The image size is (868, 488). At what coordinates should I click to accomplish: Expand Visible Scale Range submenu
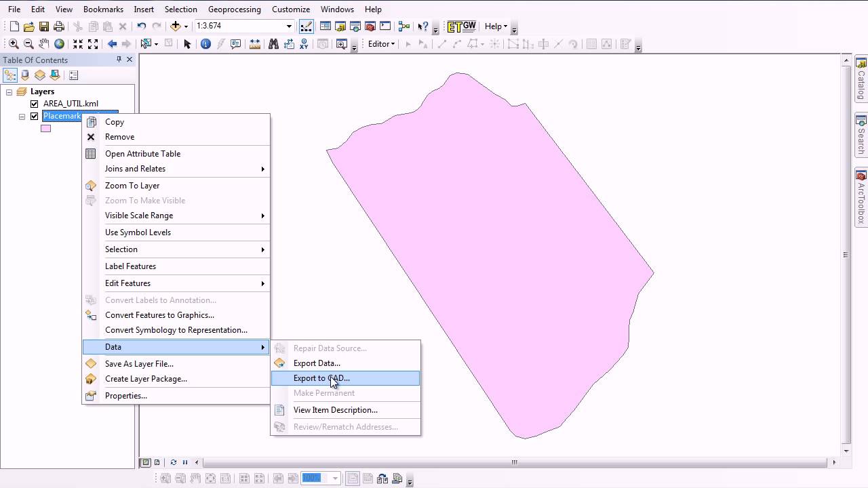pyautogui.click(x=176, y=216)
